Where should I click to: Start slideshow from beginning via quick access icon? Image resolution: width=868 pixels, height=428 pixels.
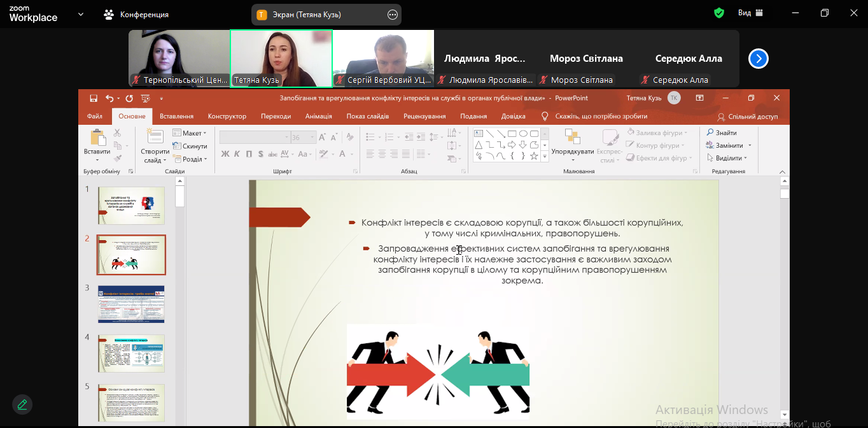pyautogui.click(x=145, y=98)
